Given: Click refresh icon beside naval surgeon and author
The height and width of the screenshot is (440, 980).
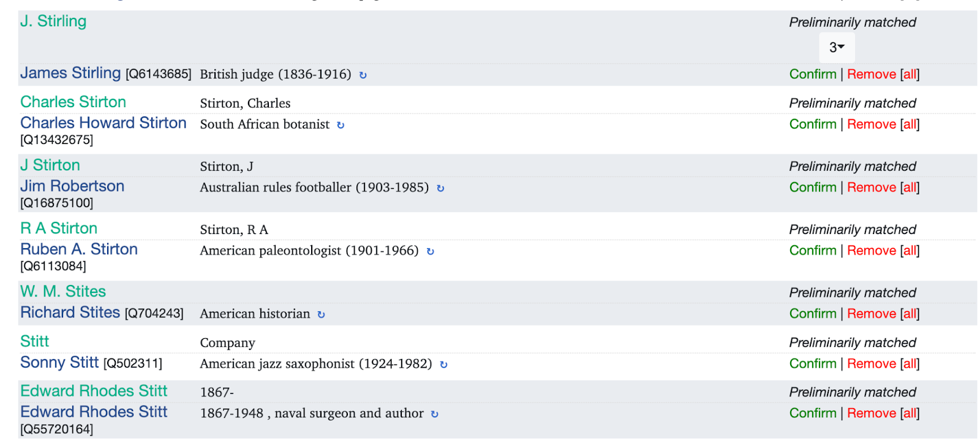Looking at the screenshot, I should (434, 415).
